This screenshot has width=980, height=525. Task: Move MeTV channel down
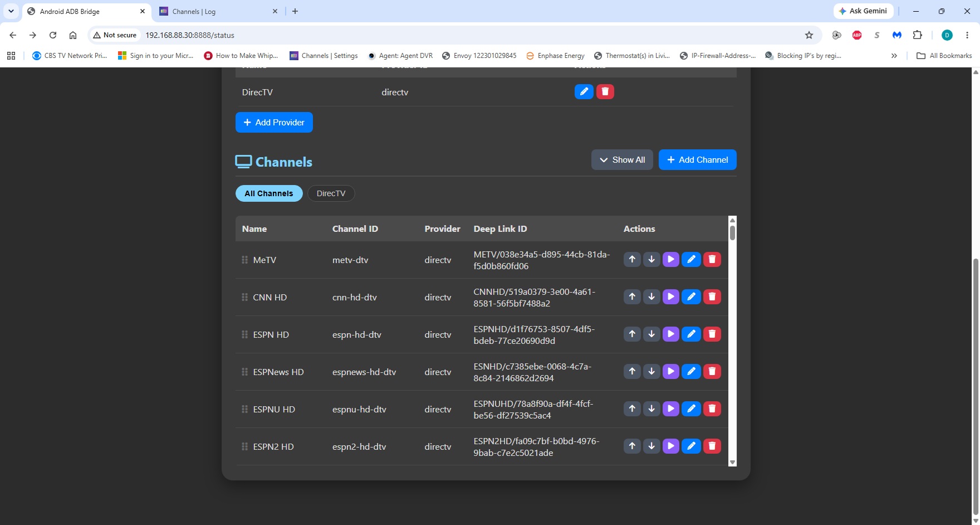click(651, 259)
